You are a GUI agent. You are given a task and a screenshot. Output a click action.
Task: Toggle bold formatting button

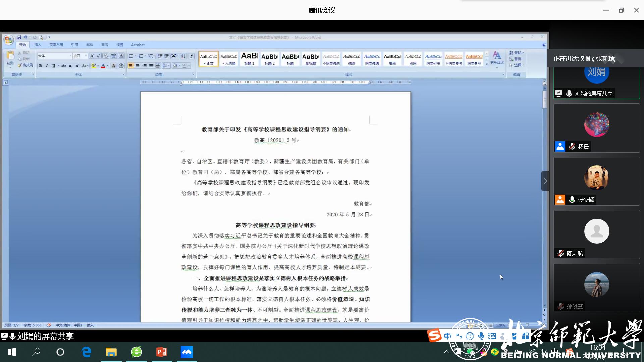(40, 66)
